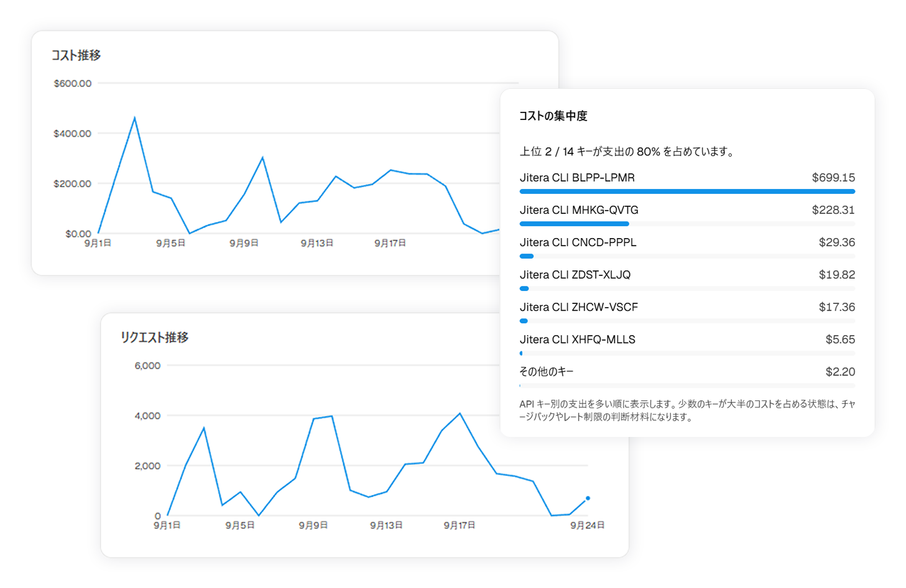Click the $2.20 cost value

pyautogui.click(x=840, y=372)
